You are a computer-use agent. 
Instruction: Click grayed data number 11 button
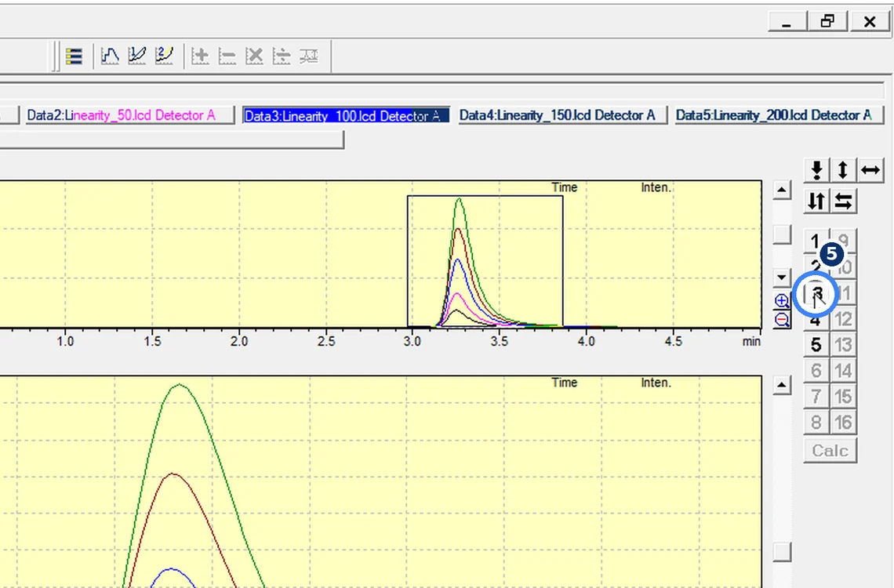[845, 294]
